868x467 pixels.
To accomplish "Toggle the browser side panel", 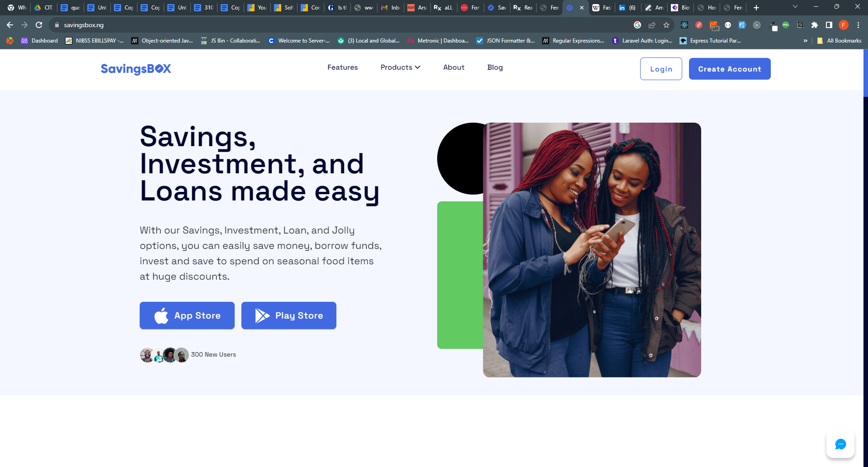I will point(829,25).
